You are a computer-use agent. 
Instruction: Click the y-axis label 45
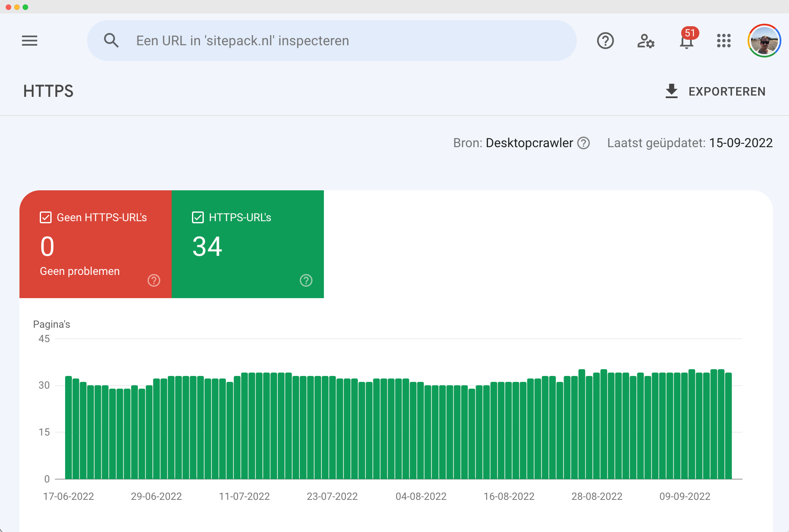pyautogui.click(x=44, y=339)
